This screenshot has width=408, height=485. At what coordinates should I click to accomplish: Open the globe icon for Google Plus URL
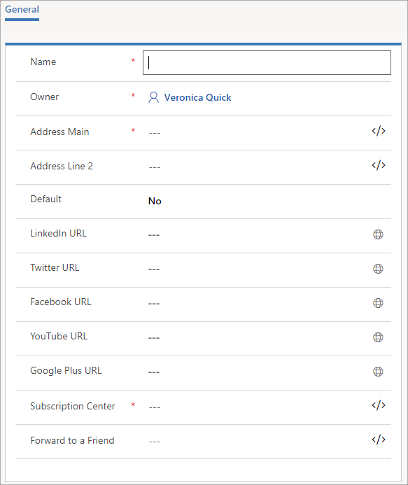378,372
